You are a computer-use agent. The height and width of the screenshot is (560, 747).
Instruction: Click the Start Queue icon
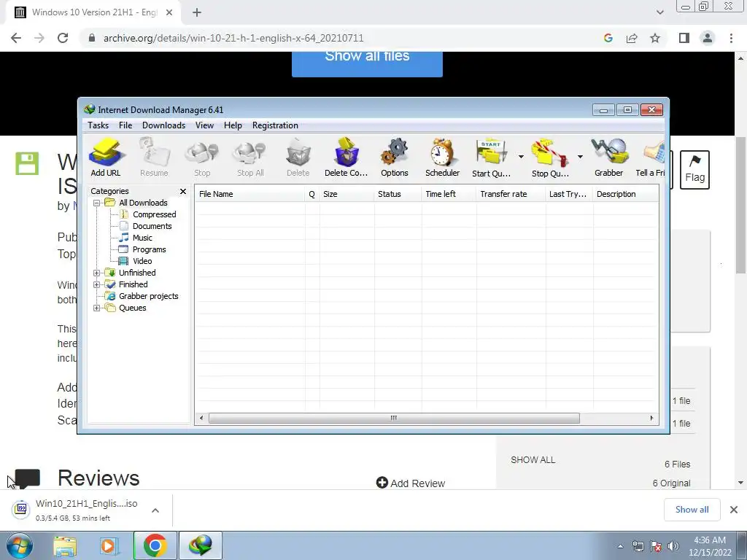pyautogui.click(x=491, y=157)
